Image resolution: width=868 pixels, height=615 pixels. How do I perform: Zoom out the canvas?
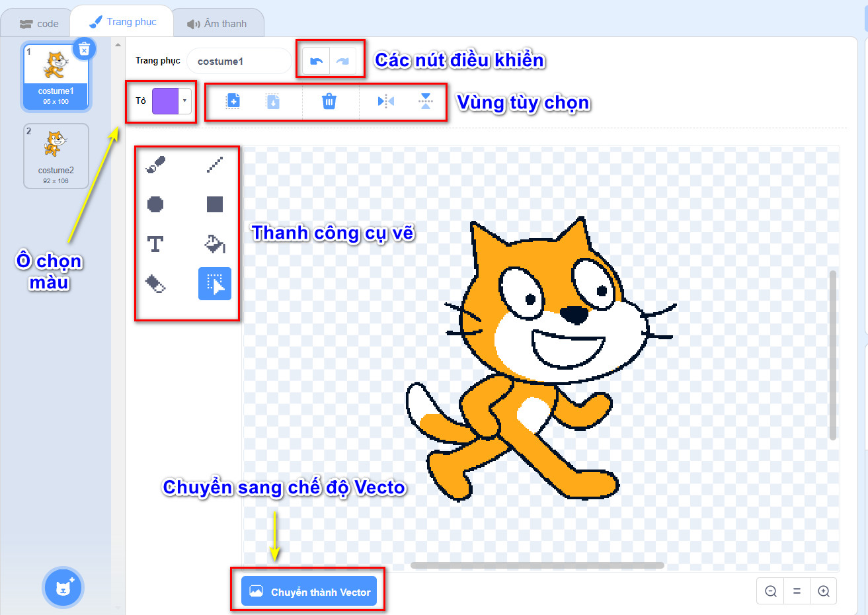tap(771, 591)
